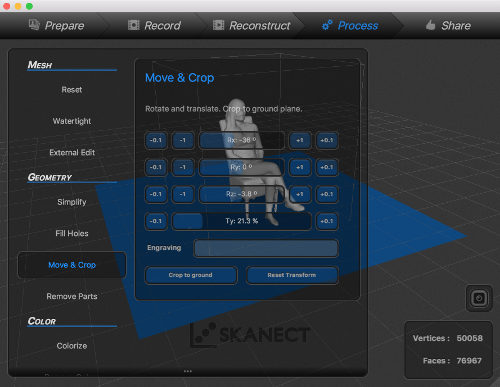
Task: Click the Reconstruct film-play icon
Action: tap(218, 25)
